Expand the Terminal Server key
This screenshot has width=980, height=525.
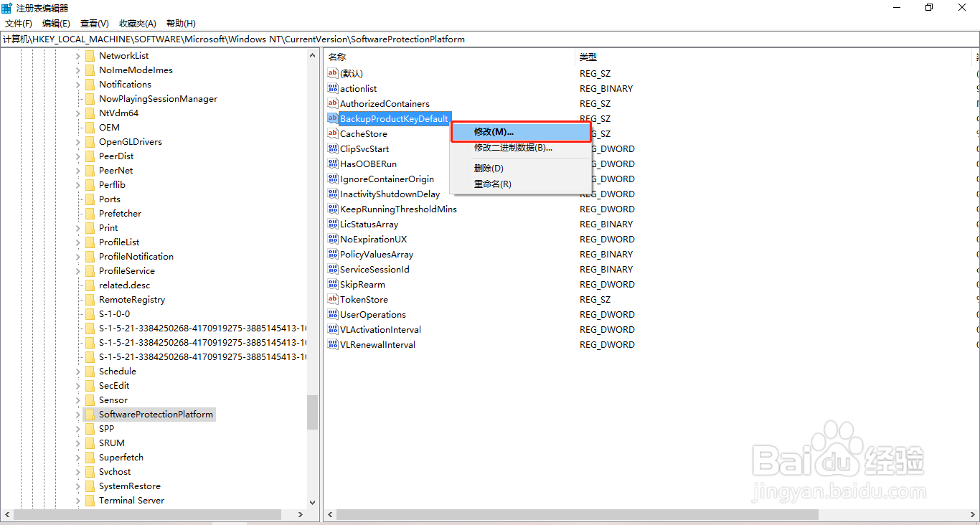coord(77,500)
